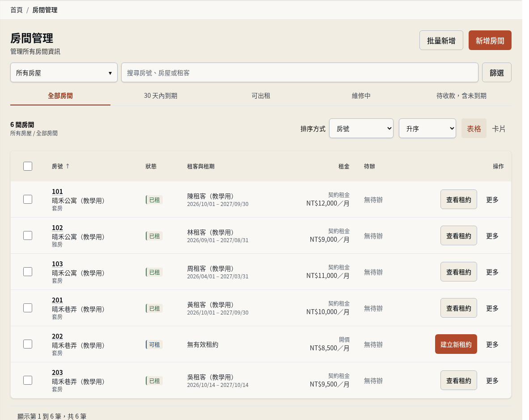529x420 pixels.
Task: Open 更多 options for room 101
Action: coord(492,200)
